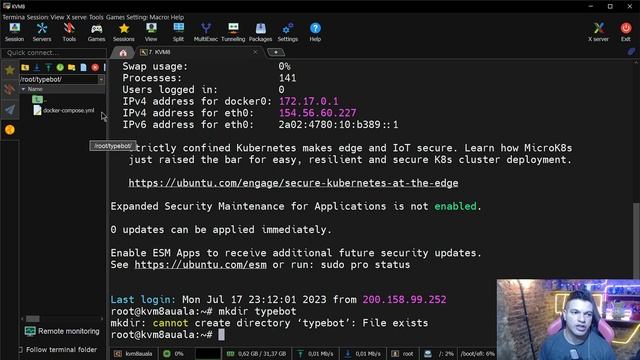640x360 pixels.
Task: Click the View toolbar icon
Action: pyautogui.click(x=151, y=32)
